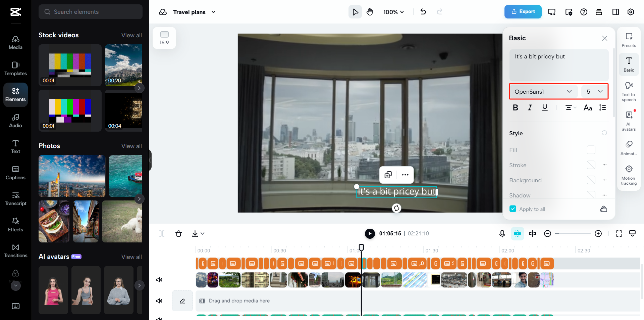Open more options for caption text
The height and width of the screenshot is (320, 644).
tap(405, 175)
